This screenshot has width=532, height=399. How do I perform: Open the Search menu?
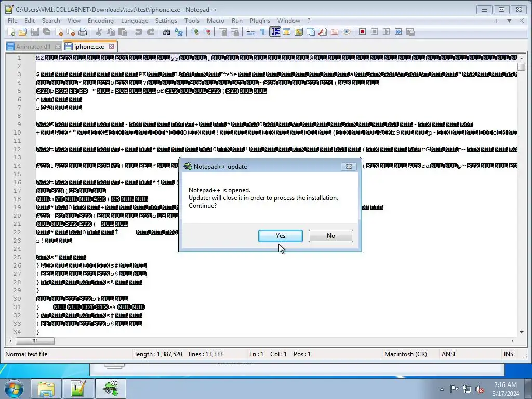pos(51,21)
